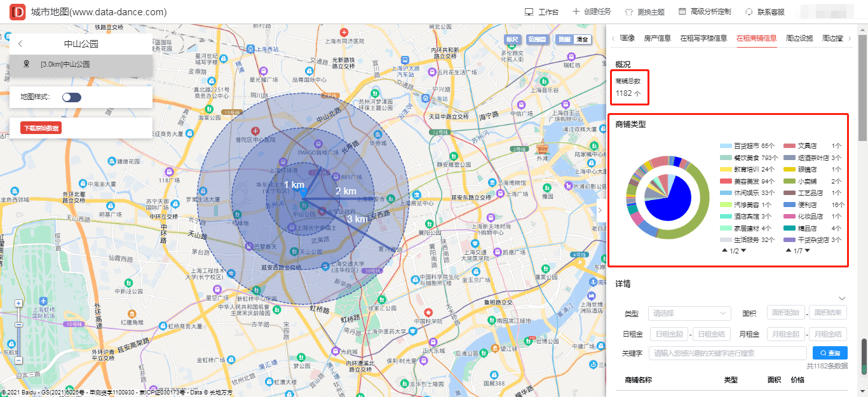Click the 价格 column header
Screen dimensions: 868x397
(x=797, y=380)
